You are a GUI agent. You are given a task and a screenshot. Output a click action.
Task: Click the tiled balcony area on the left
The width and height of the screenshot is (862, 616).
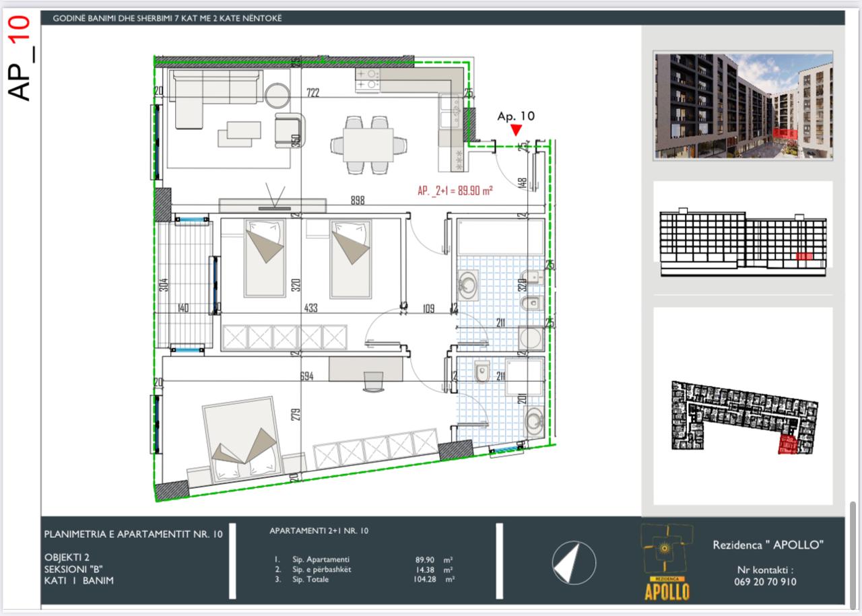click(184, 283)
